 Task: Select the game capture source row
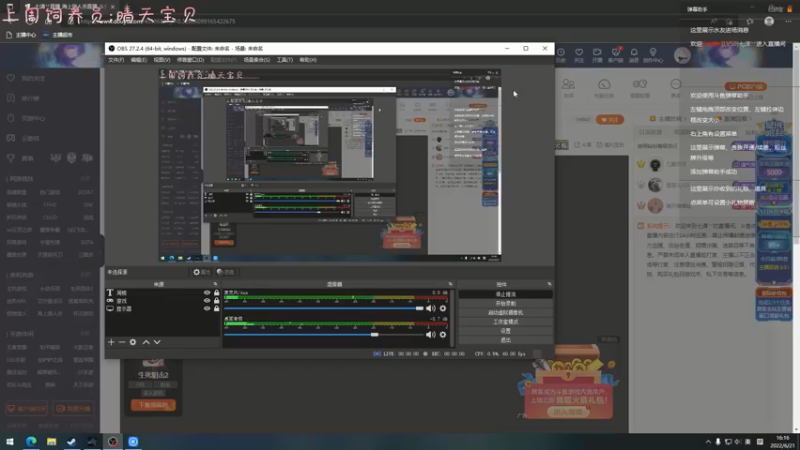click(163, 301)
